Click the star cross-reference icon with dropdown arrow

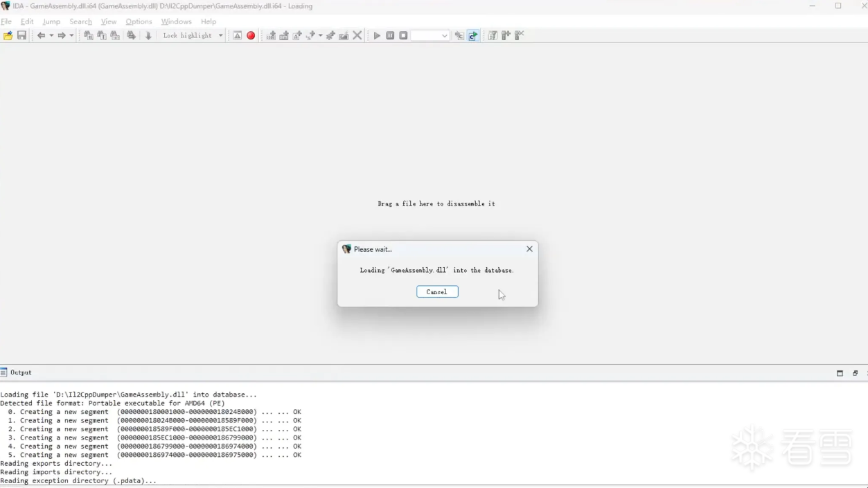[311, 35]
